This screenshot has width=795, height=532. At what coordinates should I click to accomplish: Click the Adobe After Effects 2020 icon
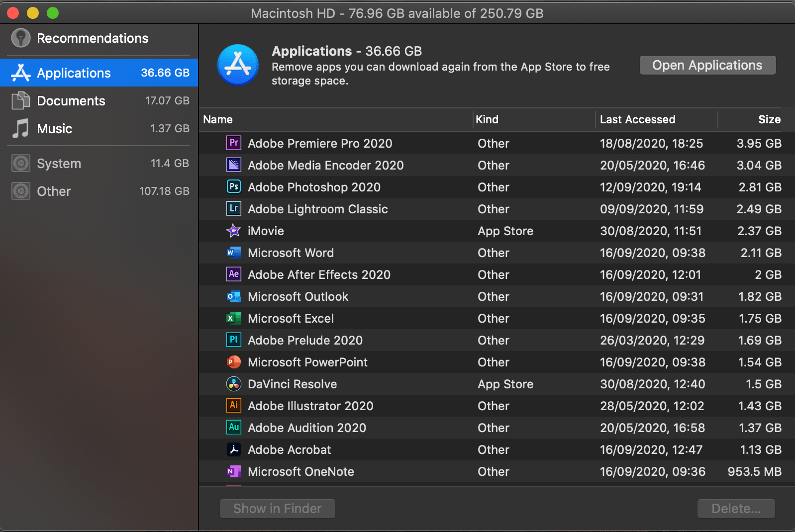(x=234, y=274)
